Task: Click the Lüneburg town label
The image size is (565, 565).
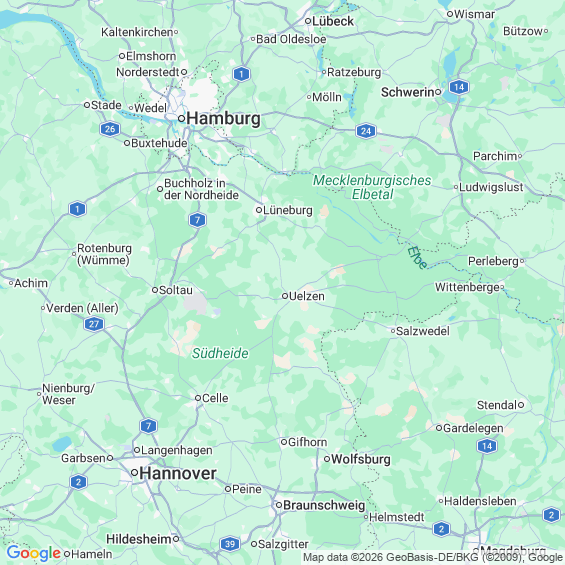Action: click(288, 210)
